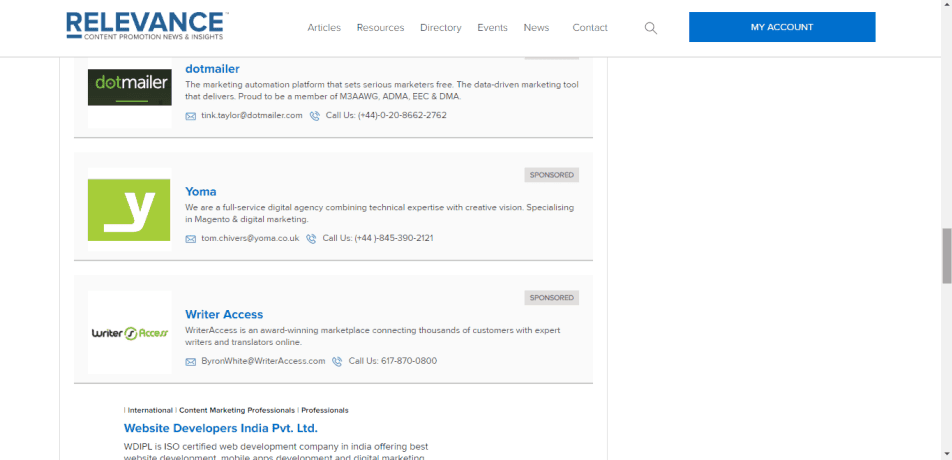Screen dimensions: 952x460
Task: Open the dotmailer listing title
Action: pyautogui.click(x=212, y=69)
